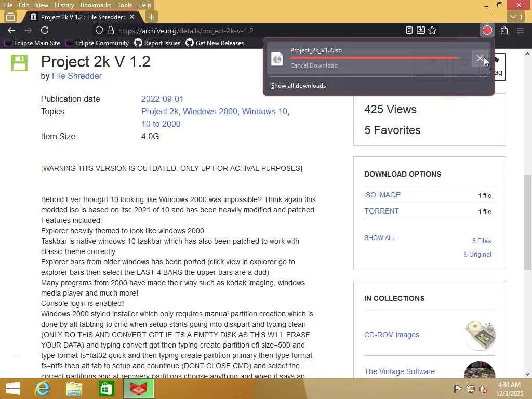Viewport: 532px width, 399px height.
Task: Click the red fox browser taskbar icon
Action: (139, 389)
